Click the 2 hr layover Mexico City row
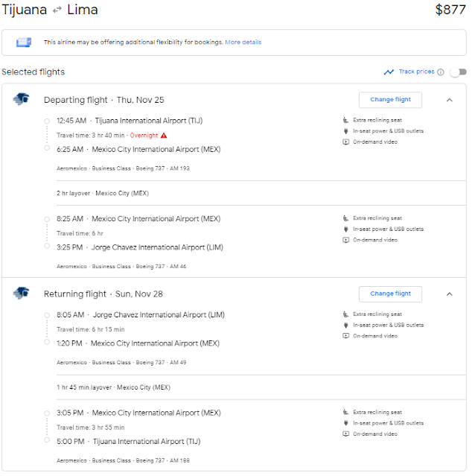 pos(103,193)
